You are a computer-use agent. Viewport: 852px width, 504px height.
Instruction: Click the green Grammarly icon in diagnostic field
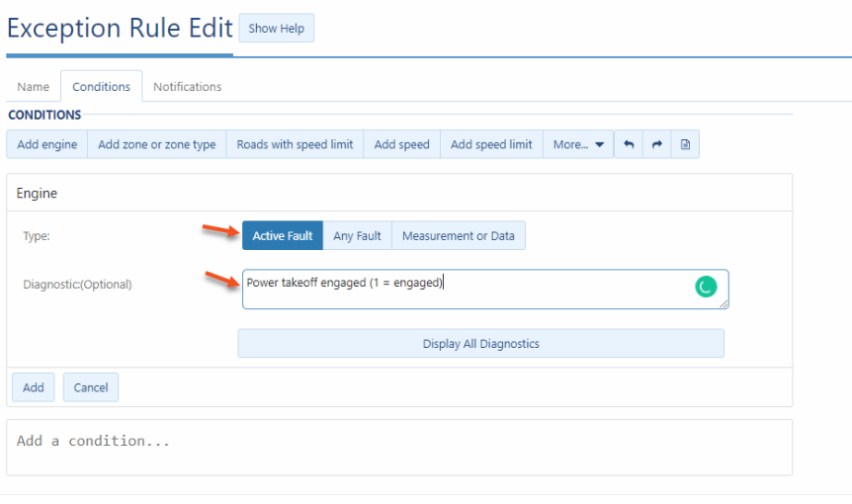coord(706,287)
